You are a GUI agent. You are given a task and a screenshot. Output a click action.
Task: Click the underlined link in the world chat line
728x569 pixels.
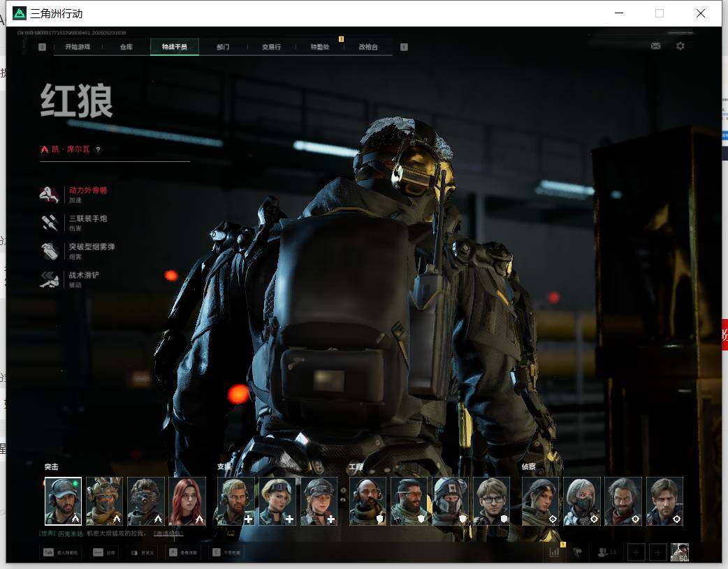pos(168,533)
